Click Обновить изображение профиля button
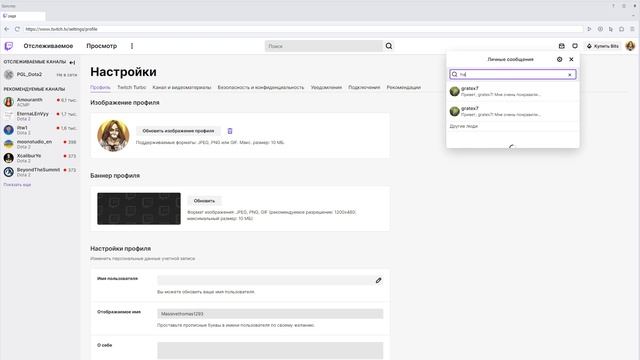This screenshot has width=640, height=360. click(x=178, y=131)
